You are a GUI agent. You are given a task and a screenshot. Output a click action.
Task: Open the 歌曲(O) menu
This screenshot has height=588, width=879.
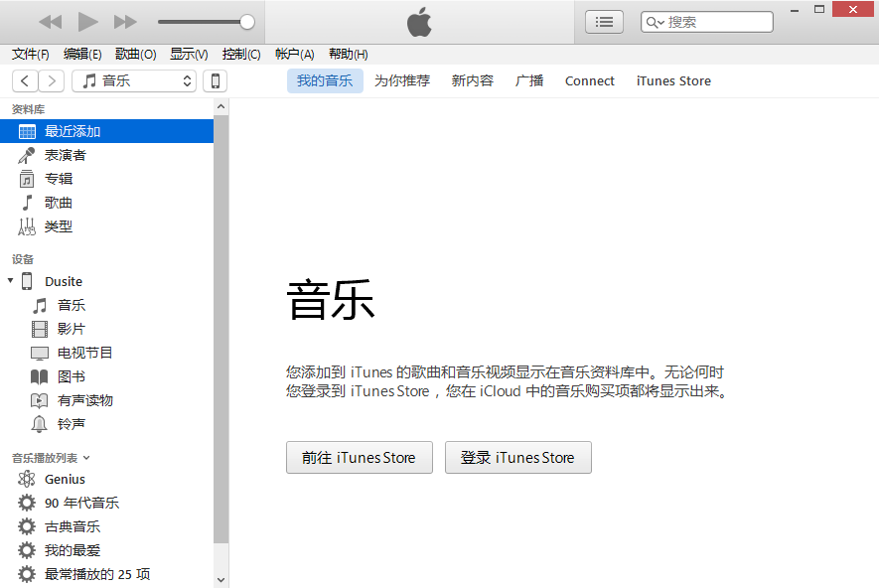135,55
